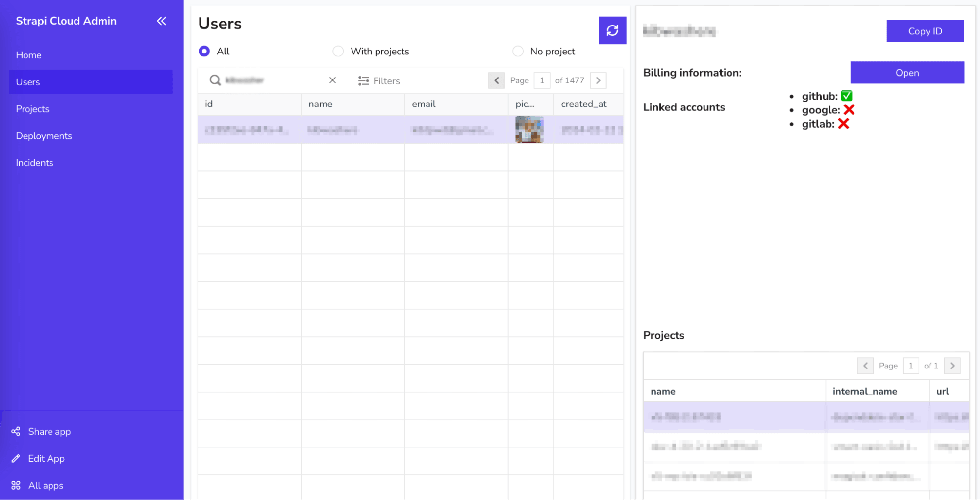Click the user's profile picture
This screenshot has height=500, width=980.
pos(529,130)
